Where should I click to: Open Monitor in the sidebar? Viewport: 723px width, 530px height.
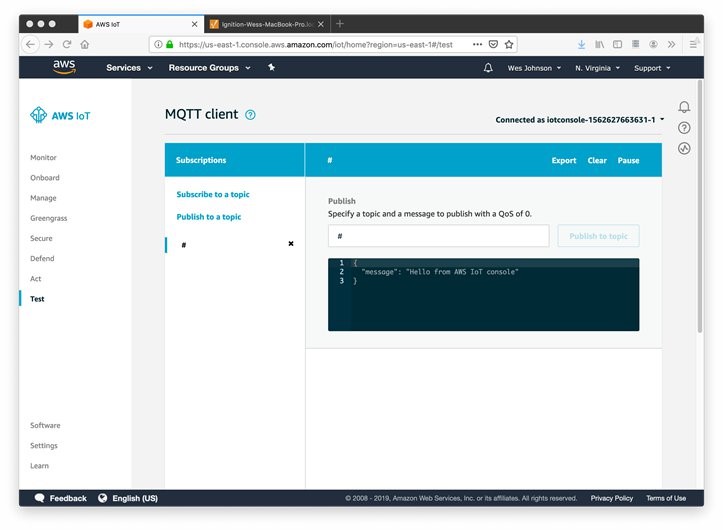click(43, 157)
